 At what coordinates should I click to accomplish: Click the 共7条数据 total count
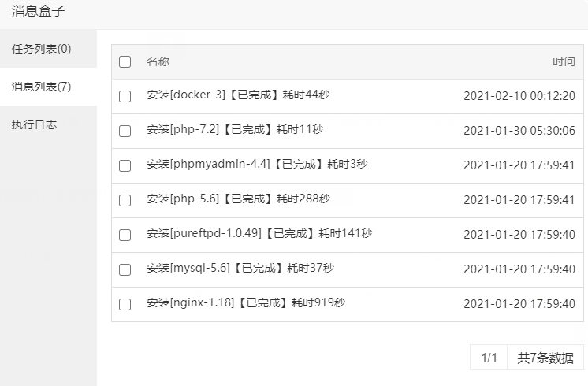click(545, 358)
